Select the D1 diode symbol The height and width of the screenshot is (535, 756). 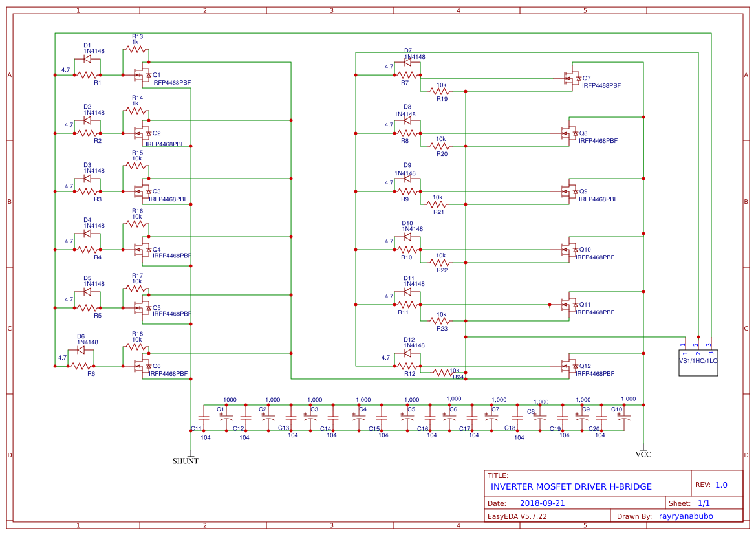pos(87,60)
